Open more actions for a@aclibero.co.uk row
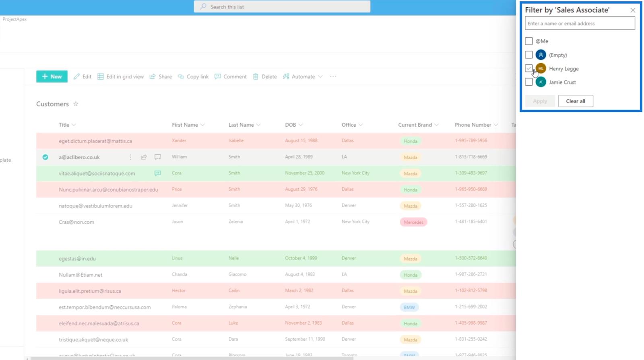644x360 pixels. click(x=130, y=157)
